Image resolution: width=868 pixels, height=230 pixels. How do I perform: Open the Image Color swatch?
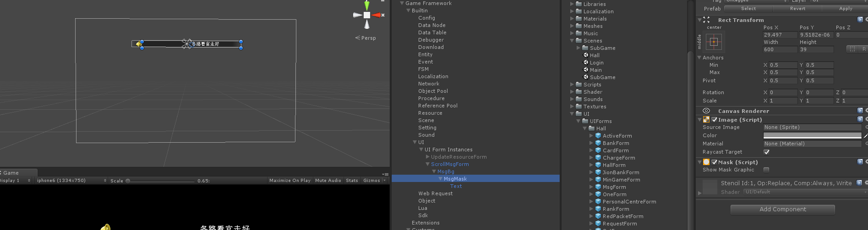click(x=812, y=135)
